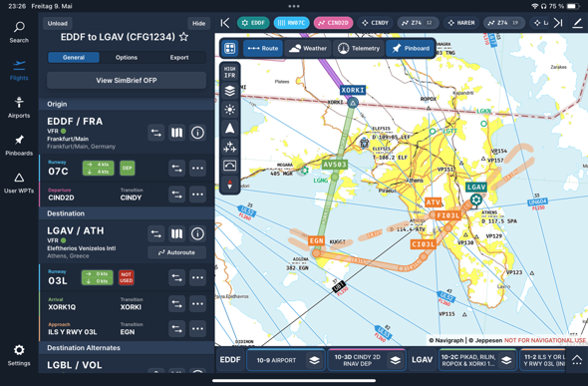Jump to route start arrow icon
This screenshot has width=588, height=386.
225,23
